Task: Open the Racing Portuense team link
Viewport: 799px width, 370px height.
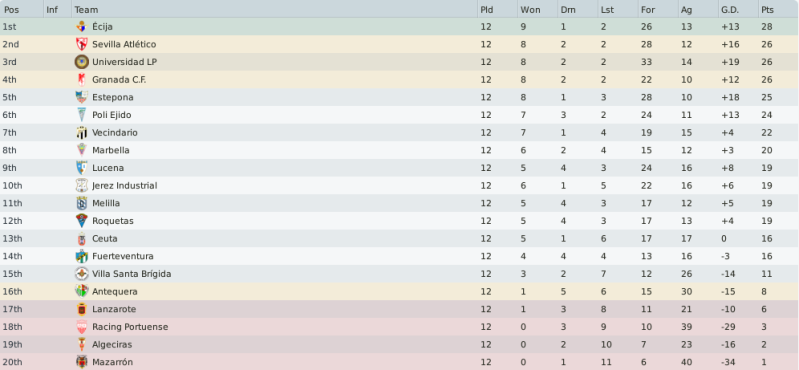Action: point(130,327)
